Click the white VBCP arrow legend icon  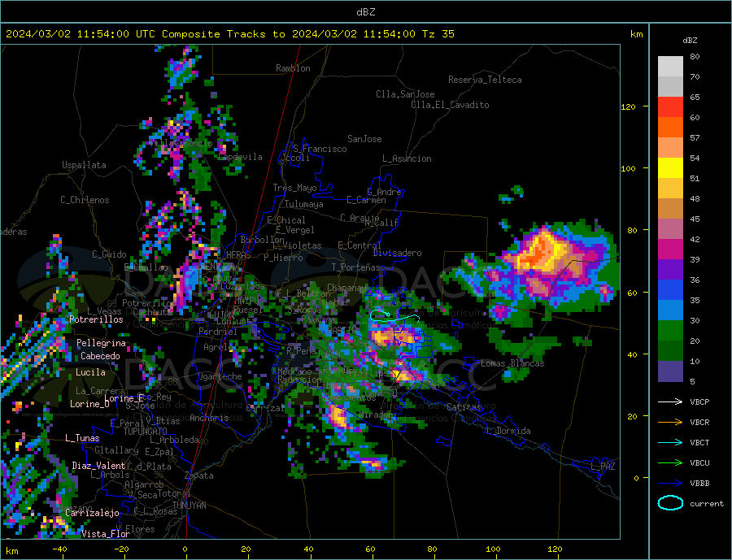670,402
